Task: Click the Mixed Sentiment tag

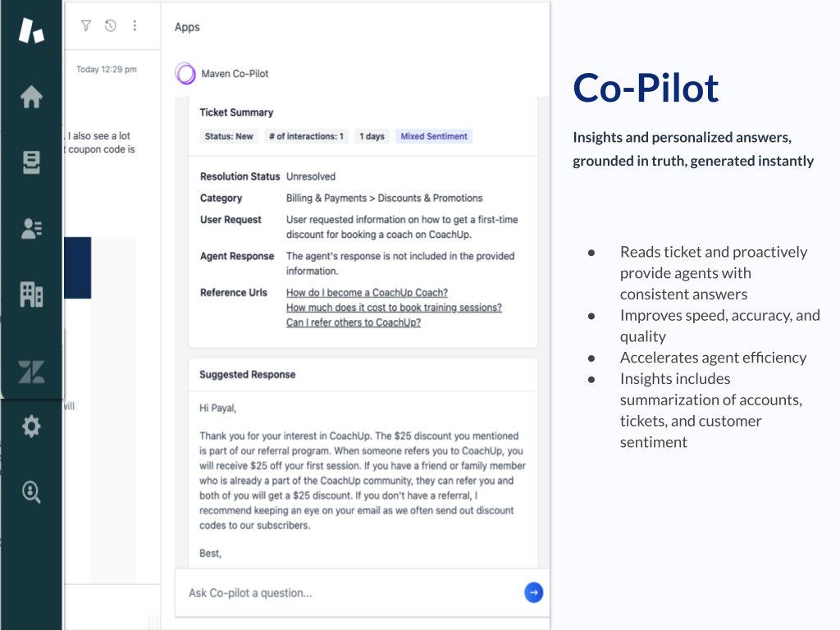Action: point(434,136)
